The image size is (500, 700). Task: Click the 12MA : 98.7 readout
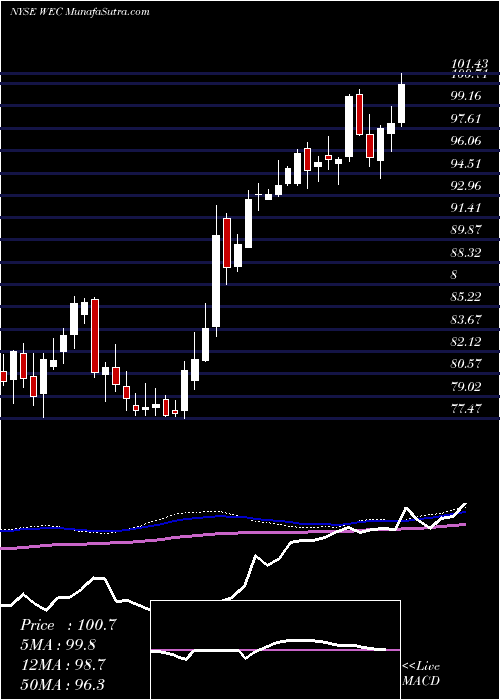pos(62,664)
